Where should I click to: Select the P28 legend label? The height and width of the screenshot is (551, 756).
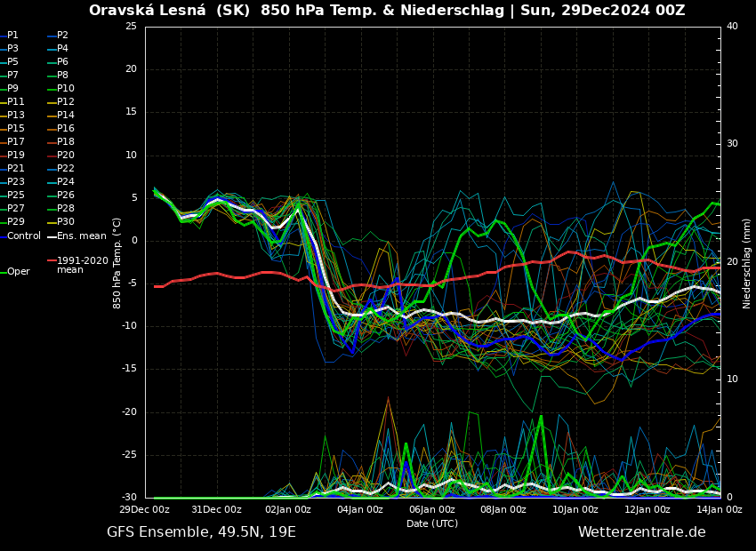pos(66,209)
